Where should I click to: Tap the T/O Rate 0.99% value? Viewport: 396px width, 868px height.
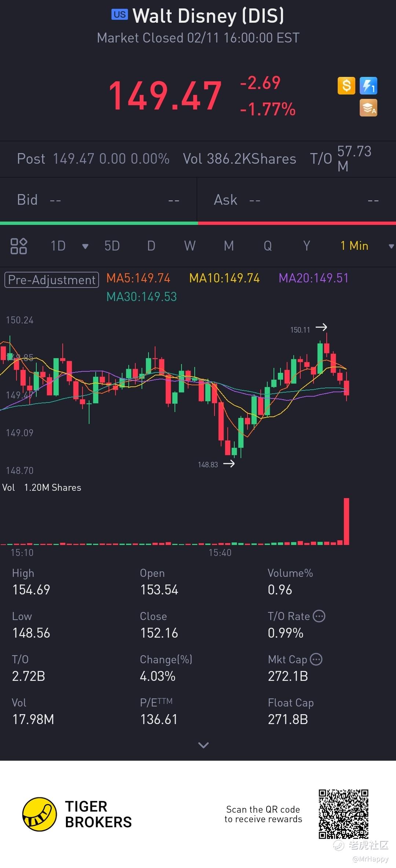coord(286,633)
